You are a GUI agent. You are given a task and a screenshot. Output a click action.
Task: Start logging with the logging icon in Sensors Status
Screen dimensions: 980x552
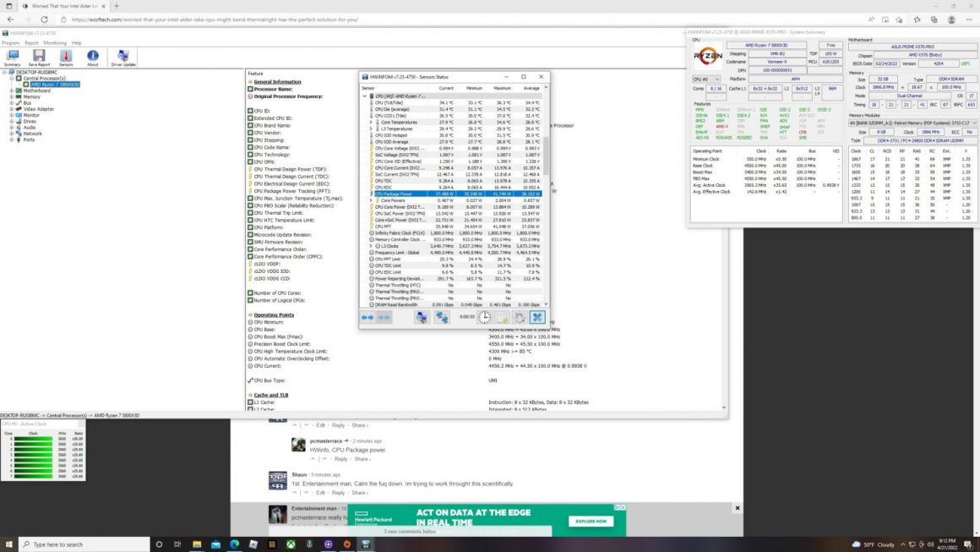tap(503, 317)
